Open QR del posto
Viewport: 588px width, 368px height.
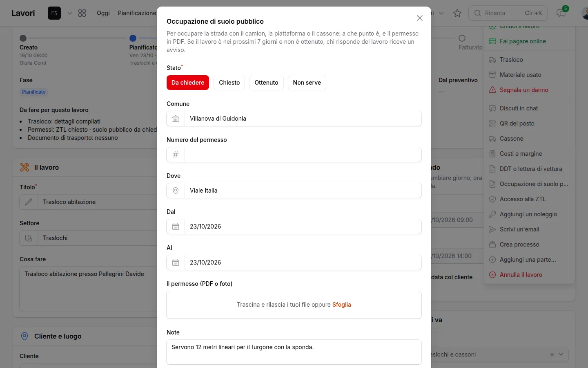coord(529,123)
